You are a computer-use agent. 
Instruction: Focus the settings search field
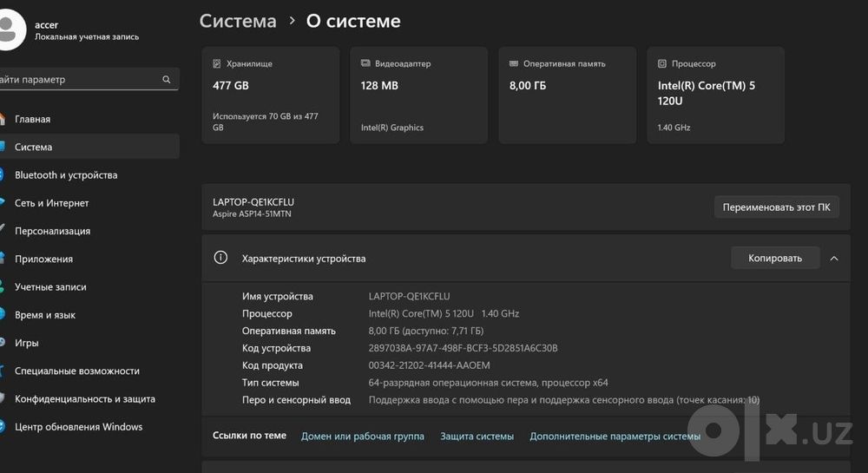point(89,79)
